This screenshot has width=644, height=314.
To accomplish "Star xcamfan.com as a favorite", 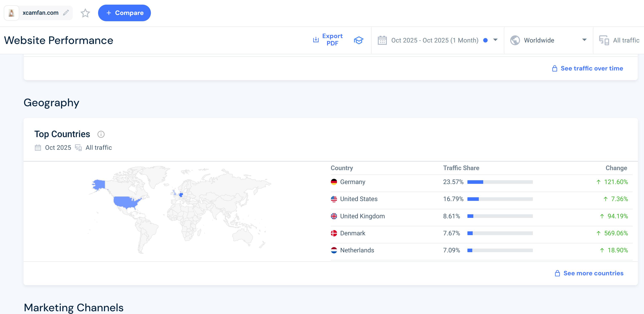I will 85,13.
